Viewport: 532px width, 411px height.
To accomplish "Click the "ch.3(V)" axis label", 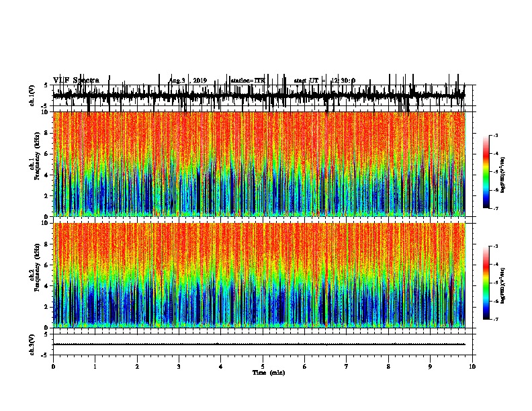I will tap(32, 345).
